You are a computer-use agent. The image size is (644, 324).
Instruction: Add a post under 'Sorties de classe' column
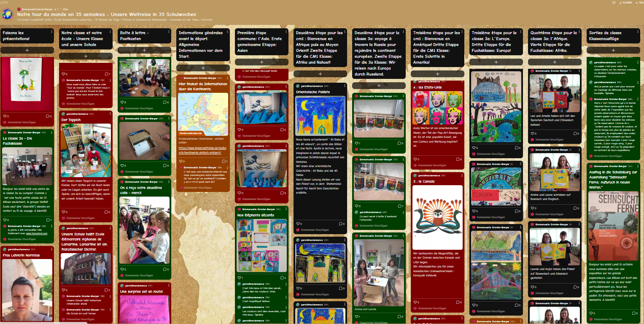[613, 50]
